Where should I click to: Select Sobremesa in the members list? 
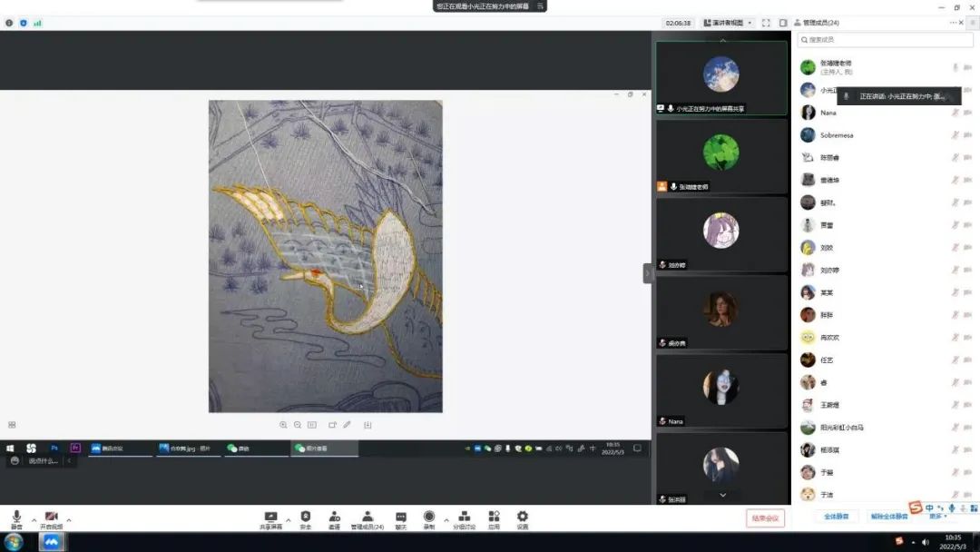pos(887,135)
